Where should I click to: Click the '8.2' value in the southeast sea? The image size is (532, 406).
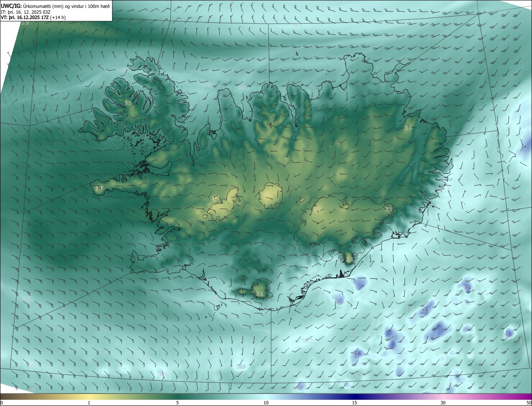coord(354,333)
